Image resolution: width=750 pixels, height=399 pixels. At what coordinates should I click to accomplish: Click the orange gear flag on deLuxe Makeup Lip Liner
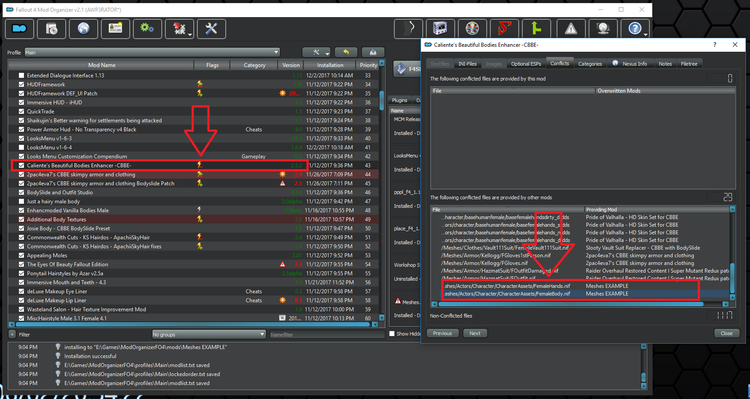tap(283, 300)
